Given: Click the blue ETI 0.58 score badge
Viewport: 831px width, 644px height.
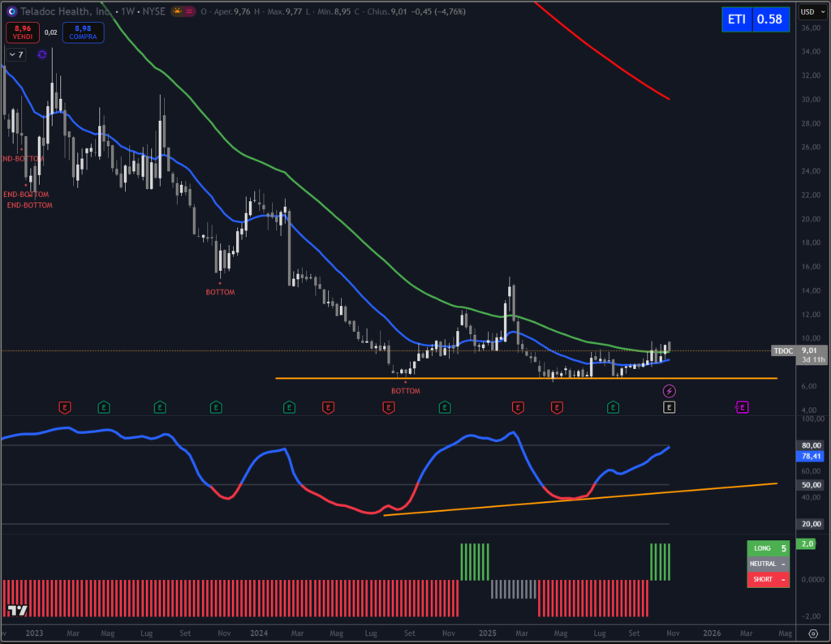Looking at the screenshot, I should pyautogui.click(x=755, y=19).
